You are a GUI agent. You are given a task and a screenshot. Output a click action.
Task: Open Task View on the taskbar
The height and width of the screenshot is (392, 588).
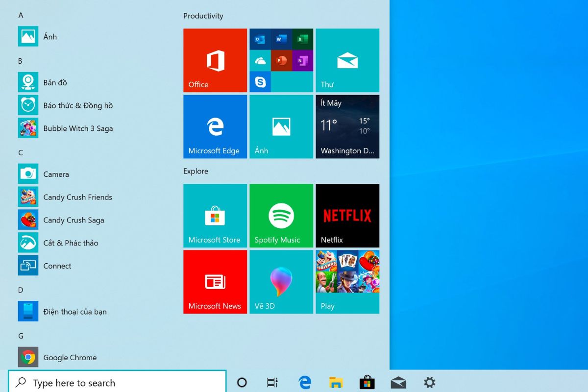272,383
